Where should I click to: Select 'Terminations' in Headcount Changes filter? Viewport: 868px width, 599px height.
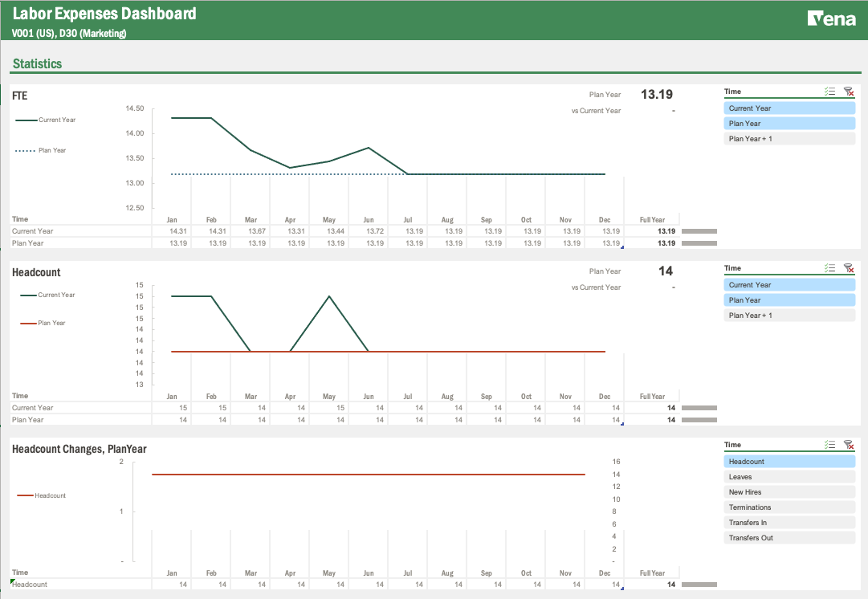(789, 507)
